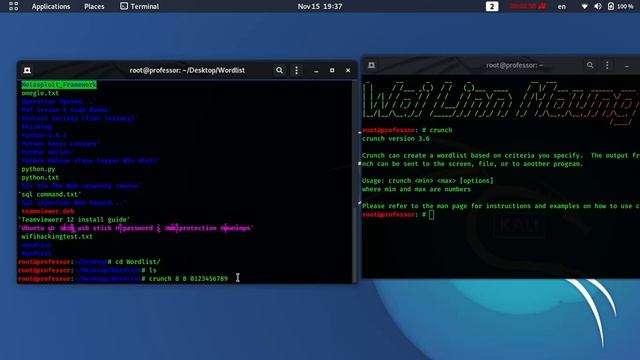Click new tab icon in right terminal

pyautogui.click(x=371, y=65)
